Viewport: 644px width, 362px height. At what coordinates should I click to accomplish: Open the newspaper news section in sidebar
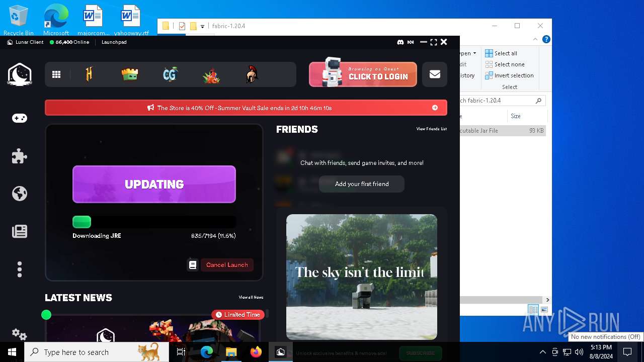click(x=20, y=231)
